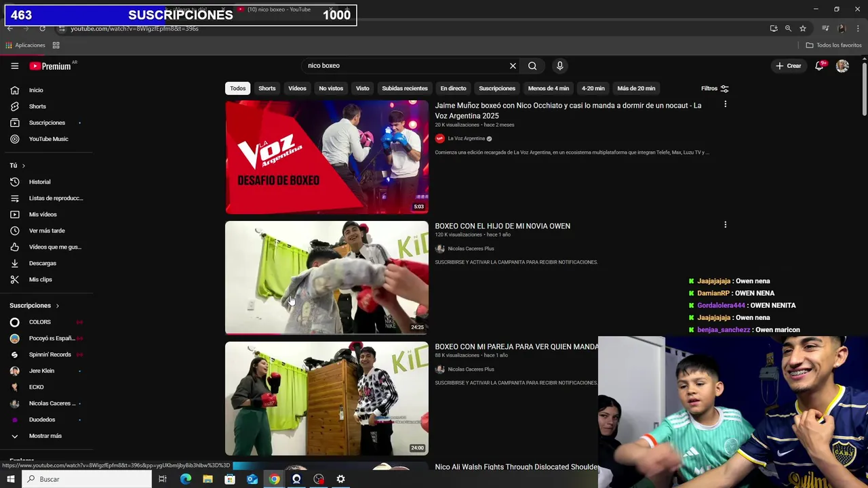Image resolution: width=868 pixels, height=488 pixels.
Task: Select the Suscripciones filter chip
Action: 497,88
